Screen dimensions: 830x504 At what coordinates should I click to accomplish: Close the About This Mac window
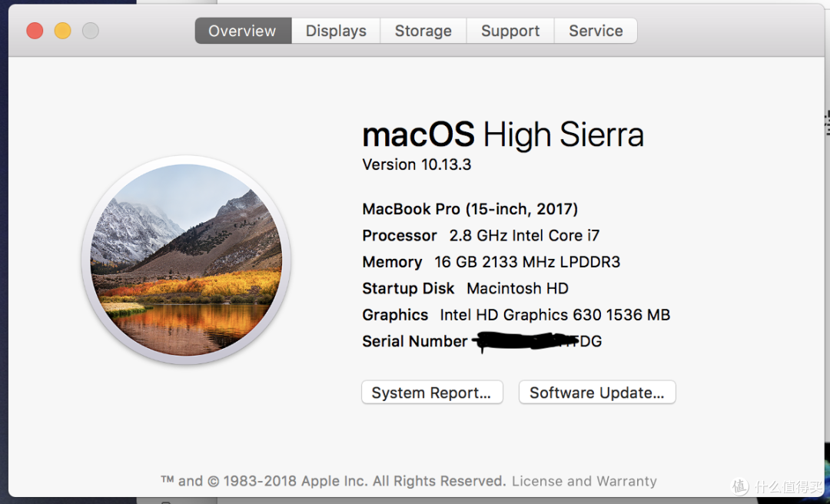(35, 31)
